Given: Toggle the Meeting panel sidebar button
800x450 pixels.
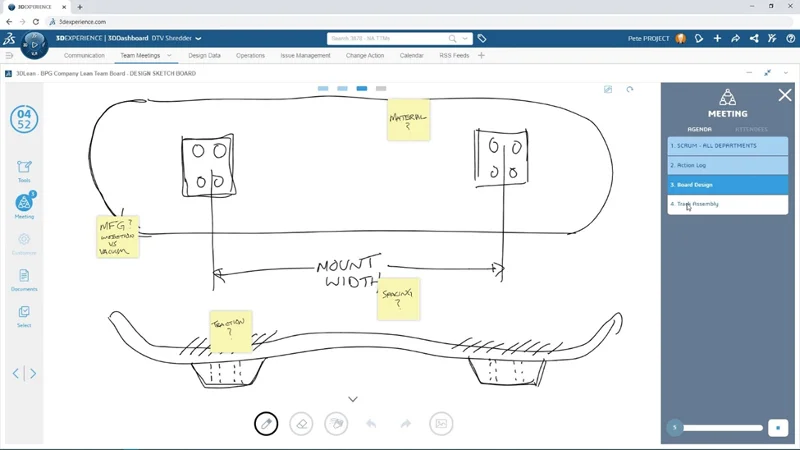Looking at the screenshot, I should click(x=24, y=205).
